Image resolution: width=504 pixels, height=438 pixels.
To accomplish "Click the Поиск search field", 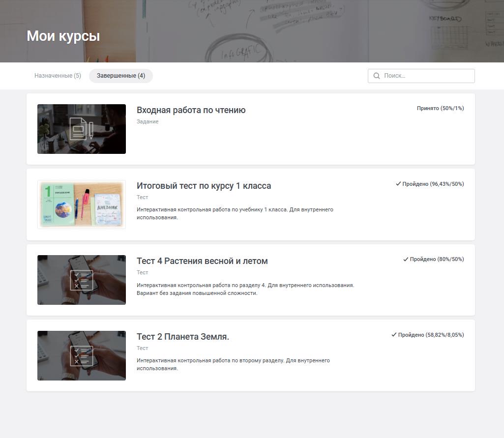I will (x=421, y=76).
